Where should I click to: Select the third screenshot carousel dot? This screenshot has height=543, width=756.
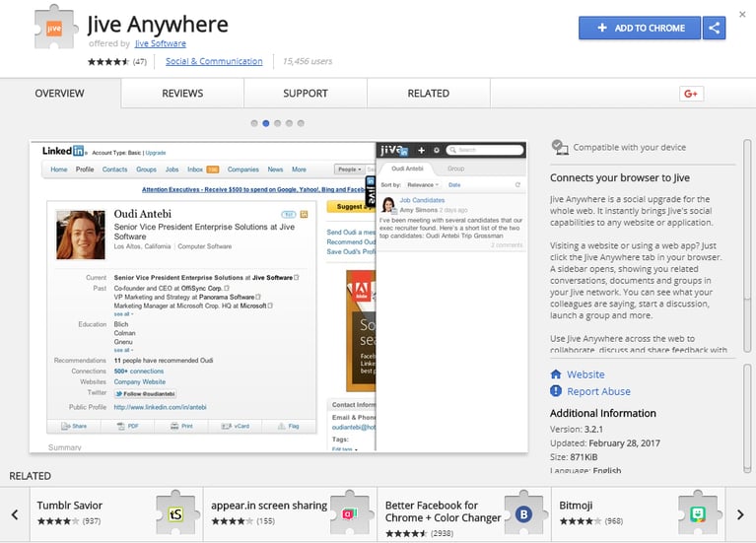tap(277, 123)
